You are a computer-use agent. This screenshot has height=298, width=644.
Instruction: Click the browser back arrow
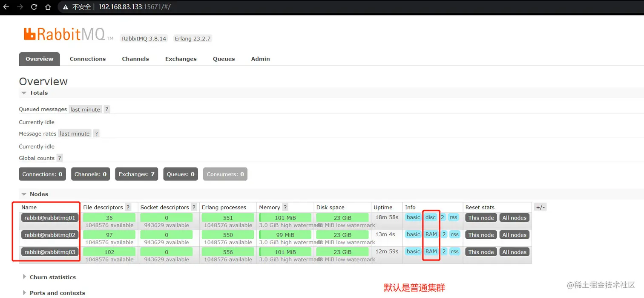[6, 7]
